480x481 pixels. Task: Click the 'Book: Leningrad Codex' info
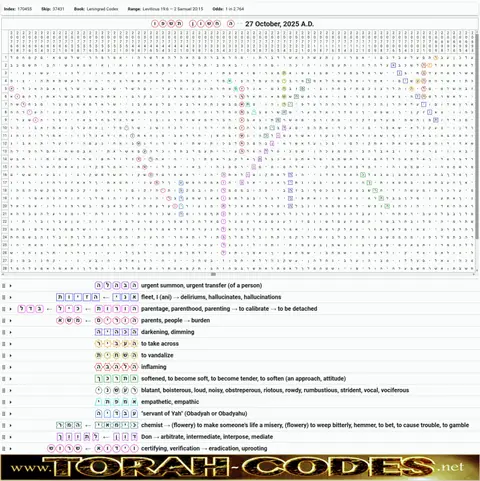tap(96, 9)
